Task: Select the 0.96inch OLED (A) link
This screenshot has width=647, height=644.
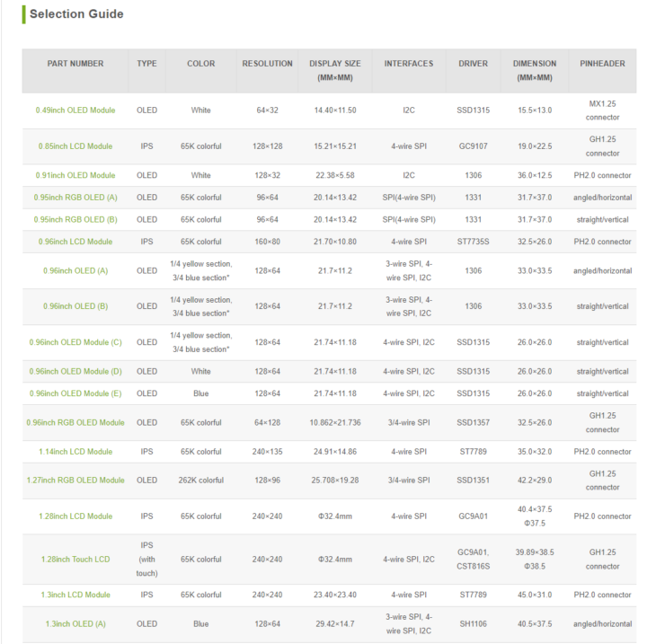Action: click(x=75, y=270)
